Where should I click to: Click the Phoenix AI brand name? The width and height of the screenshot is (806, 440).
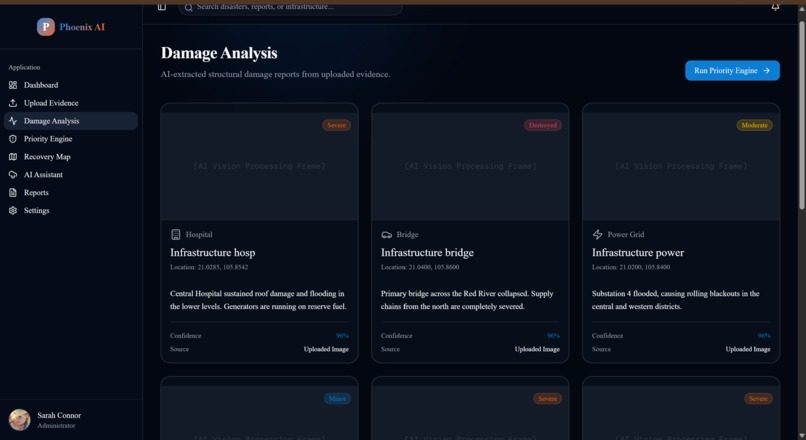[x=82, y=27]
